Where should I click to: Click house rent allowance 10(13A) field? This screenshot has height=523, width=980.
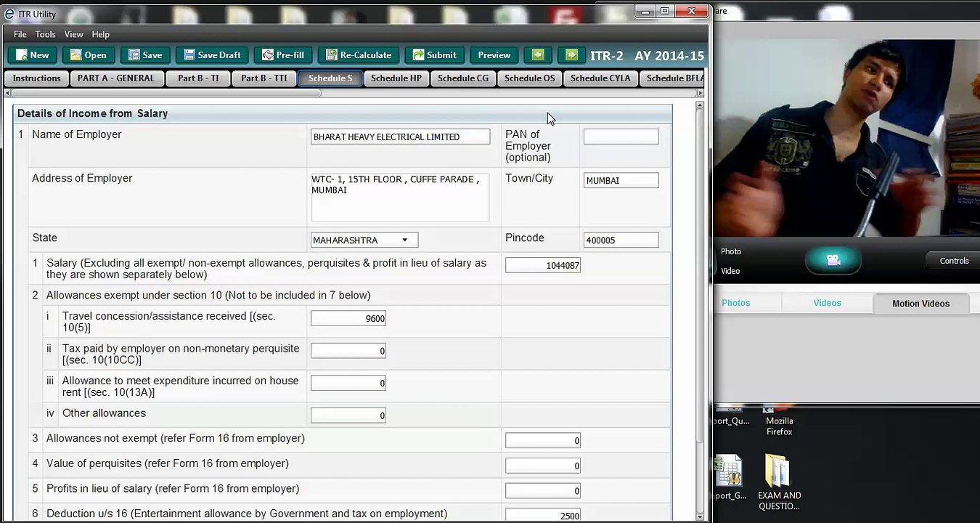point(348,383)
